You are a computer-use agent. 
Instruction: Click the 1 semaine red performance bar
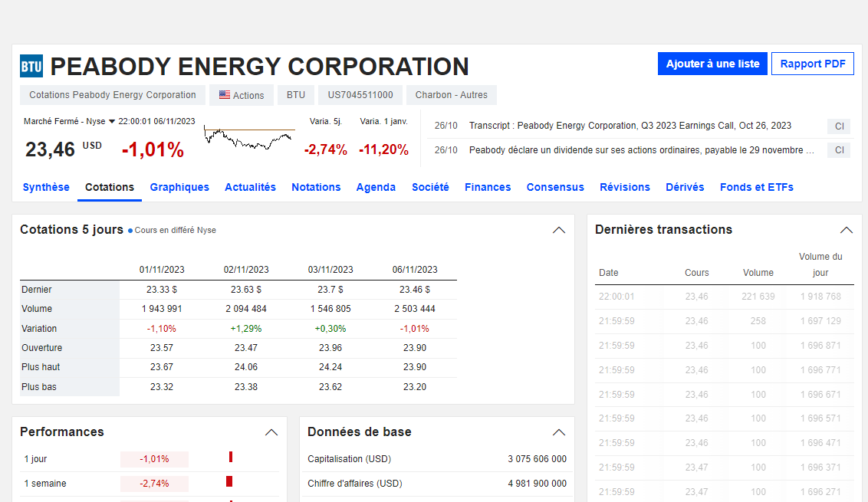point(229,482)
